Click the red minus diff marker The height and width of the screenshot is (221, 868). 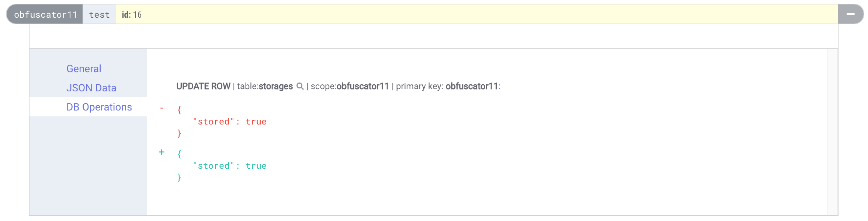pyautogui.click(x=162, y=108)
